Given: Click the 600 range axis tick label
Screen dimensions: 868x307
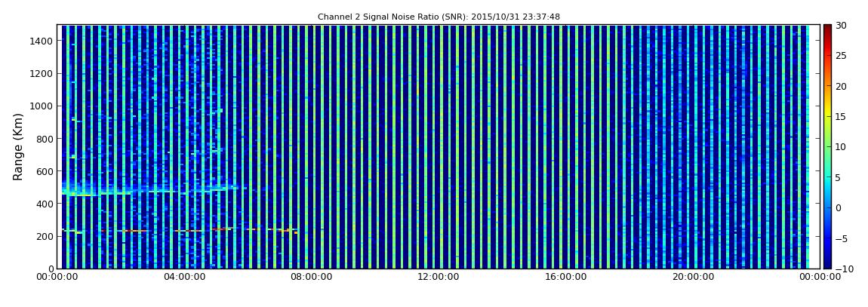Looking at the screenshot, I should [x=45, y=171].
